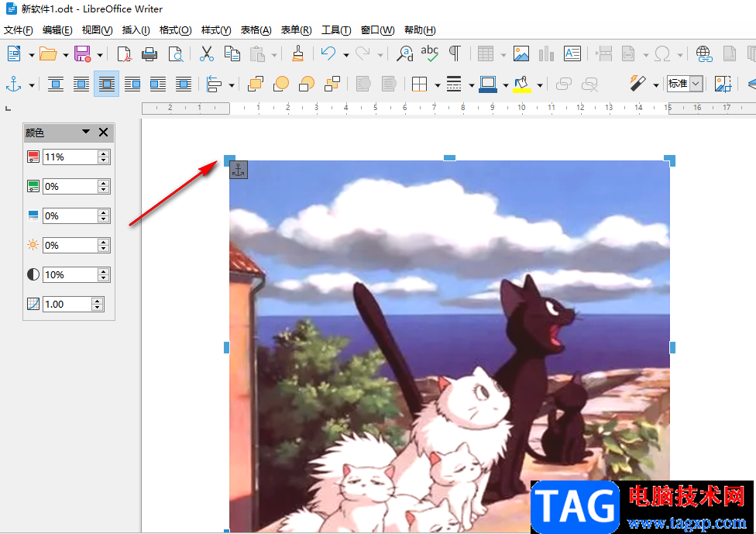Viewport: 756px width, 534px height.
Task: Click the red value field showing 11%
Action: [70, 157]
